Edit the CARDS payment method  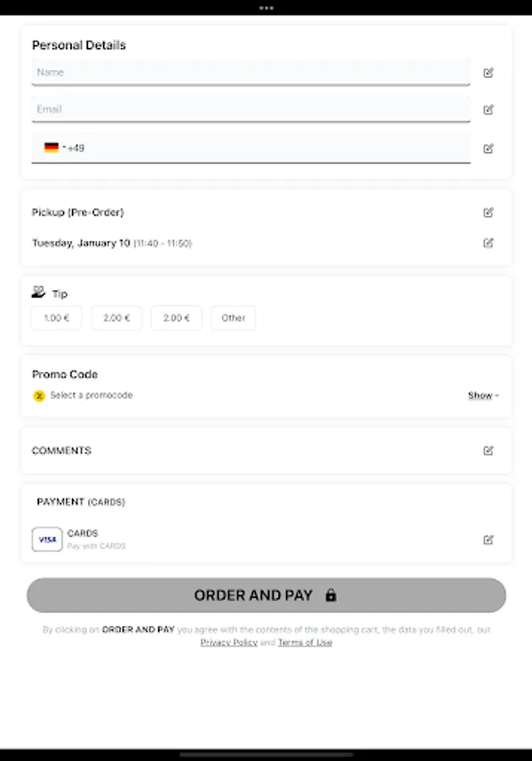click(488, 539)
